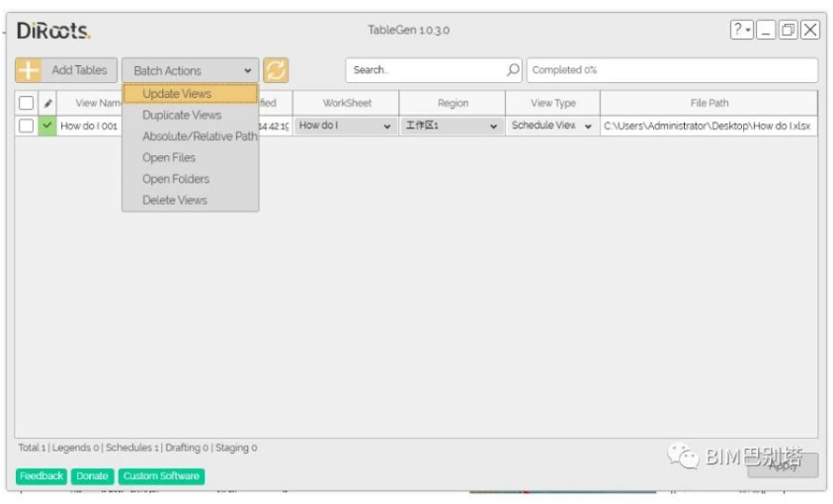
Task: Check the How do I 001 row checkbox
Action: (26, 126)
